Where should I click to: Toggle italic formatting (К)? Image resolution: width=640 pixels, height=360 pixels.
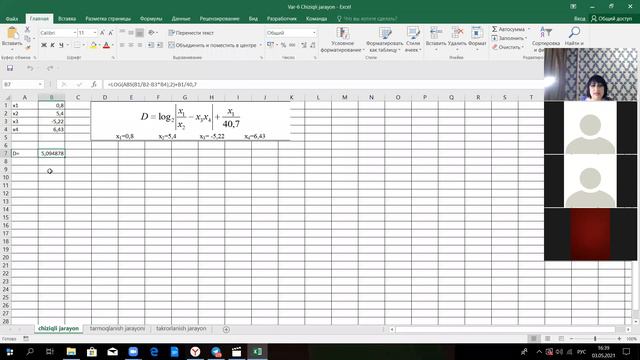(x=52, y=45)
